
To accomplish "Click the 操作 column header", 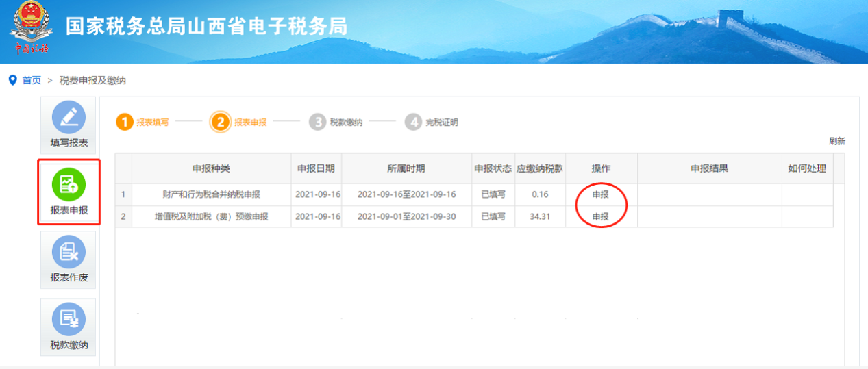I will pos(601,168).
